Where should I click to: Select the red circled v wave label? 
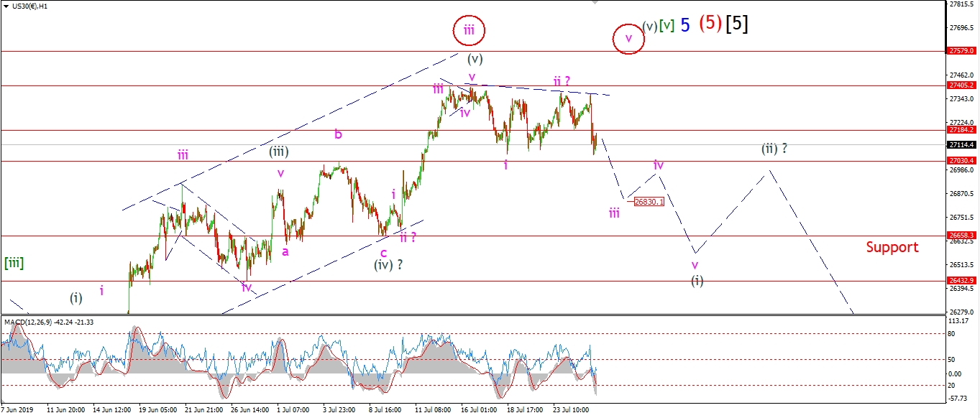(628, 38)
